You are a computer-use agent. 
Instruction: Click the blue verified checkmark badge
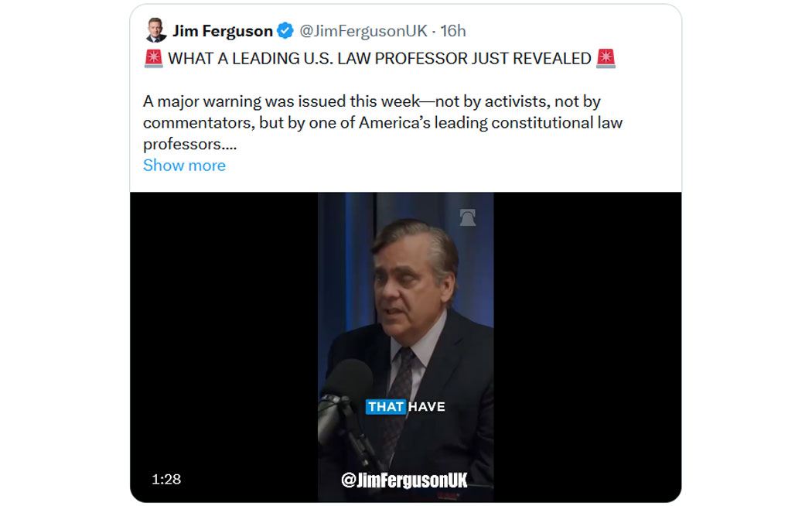285,31
